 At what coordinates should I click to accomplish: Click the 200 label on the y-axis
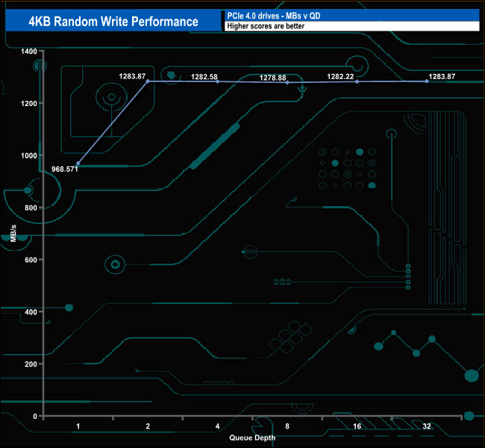point(30,364)
